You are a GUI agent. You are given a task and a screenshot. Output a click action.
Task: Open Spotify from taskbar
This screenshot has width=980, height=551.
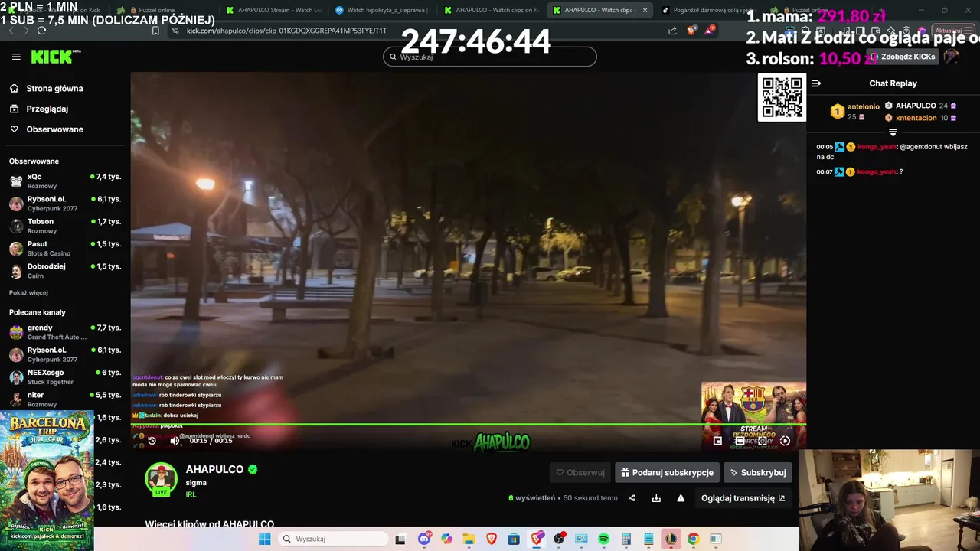(603, 539)
